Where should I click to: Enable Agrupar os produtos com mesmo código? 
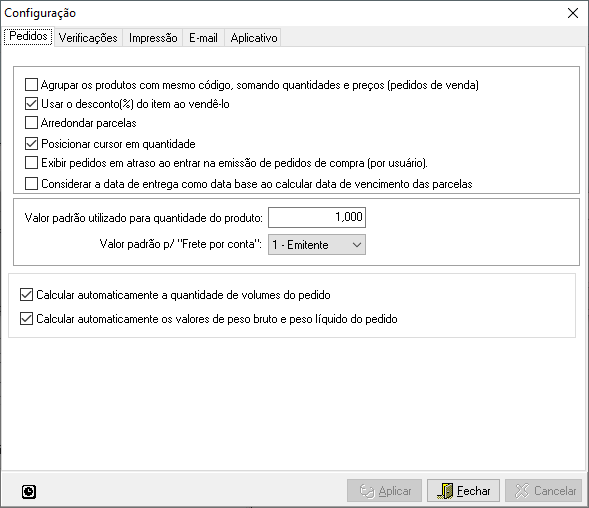[x=31, y=85]
